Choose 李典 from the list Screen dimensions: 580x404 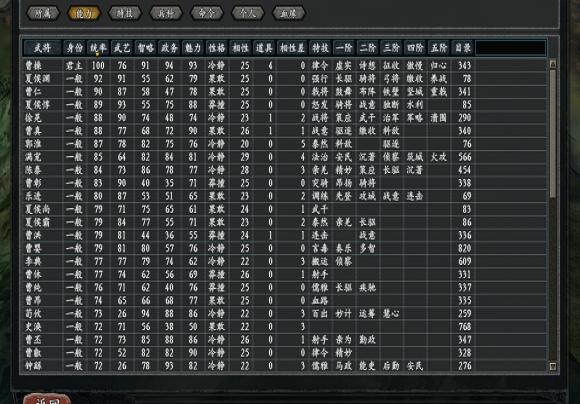click(284, 261)
